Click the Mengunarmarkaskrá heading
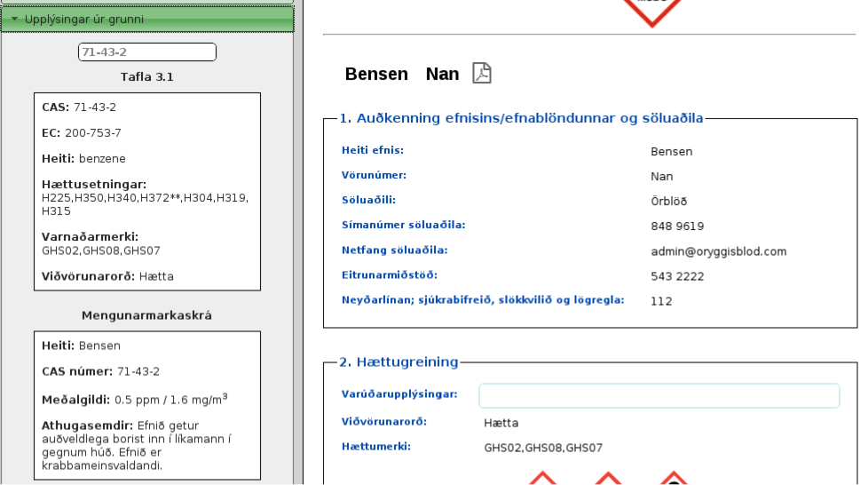The height and width of the screenshot is (485, 868). tap(147, 315)
